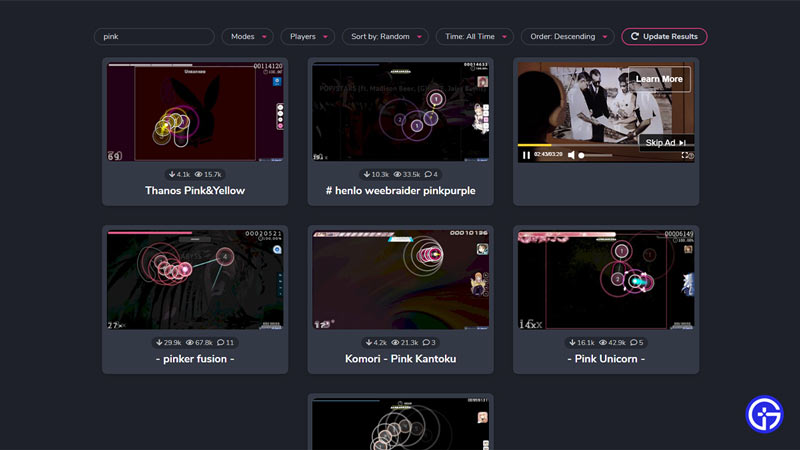
Task: Open the Sort by: Random dropdown
Action: click(x=385, y=37)
